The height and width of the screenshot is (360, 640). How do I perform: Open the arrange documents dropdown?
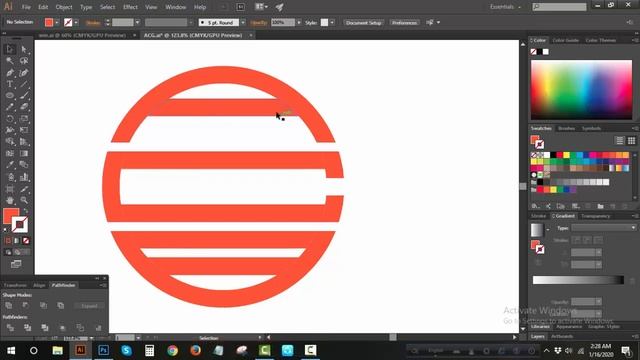262,7
